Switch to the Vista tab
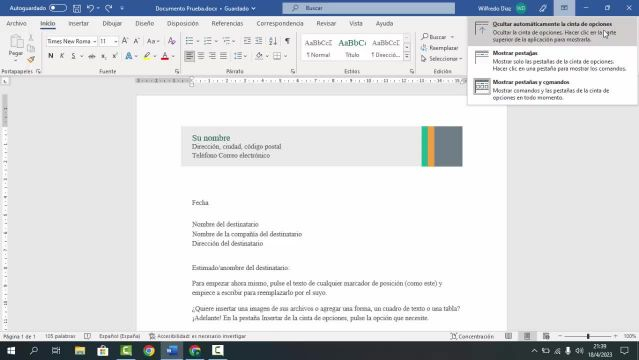Viewport: 639px width, 360px height. [x=356, y=24]
